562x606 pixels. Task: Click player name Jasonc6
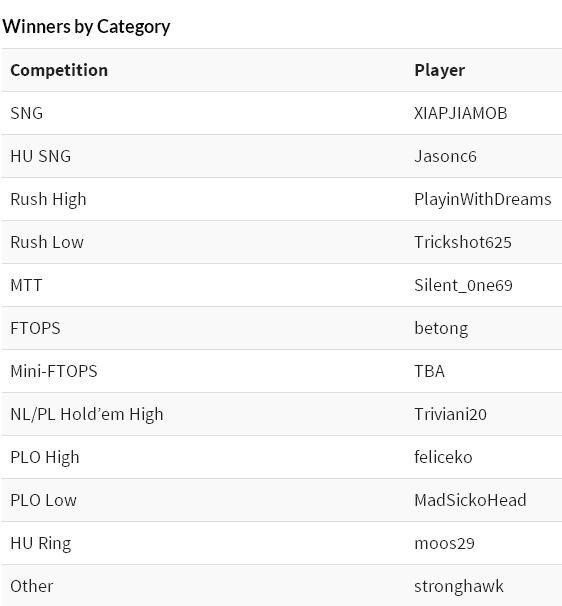(445, 156)
